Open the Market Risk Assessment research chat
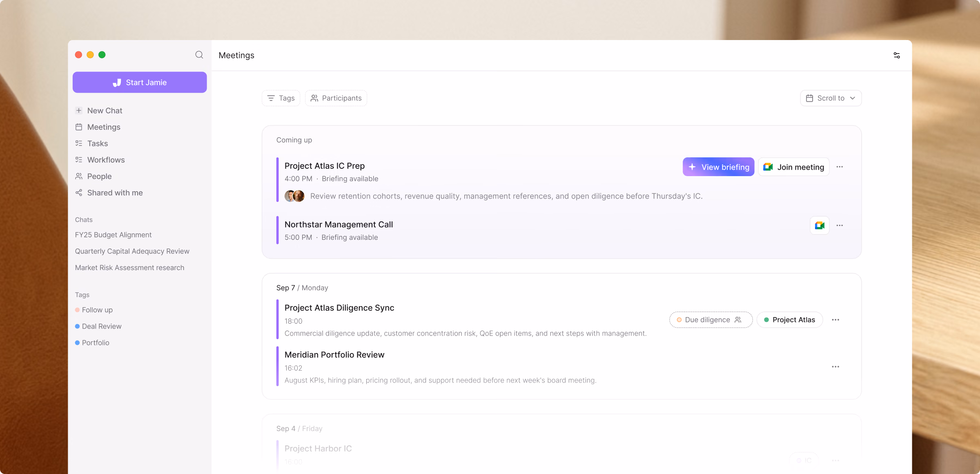980x474 pixels. 129,268
